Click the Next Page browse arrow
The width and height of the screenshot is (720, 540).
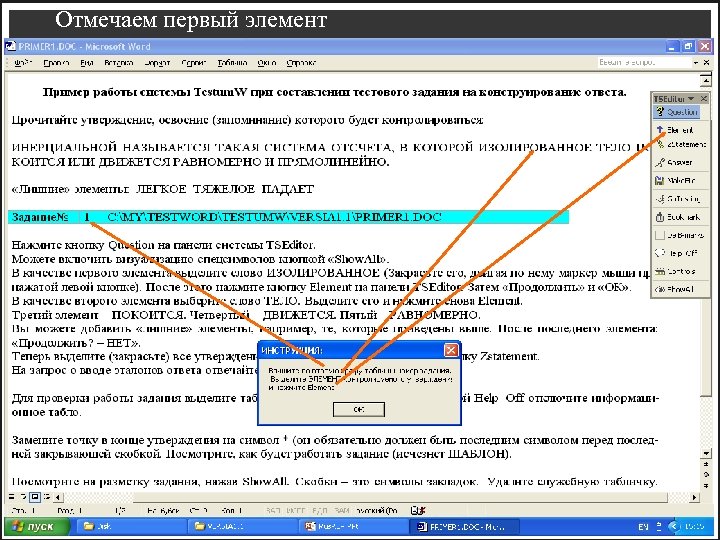click(x=706, y=485)
